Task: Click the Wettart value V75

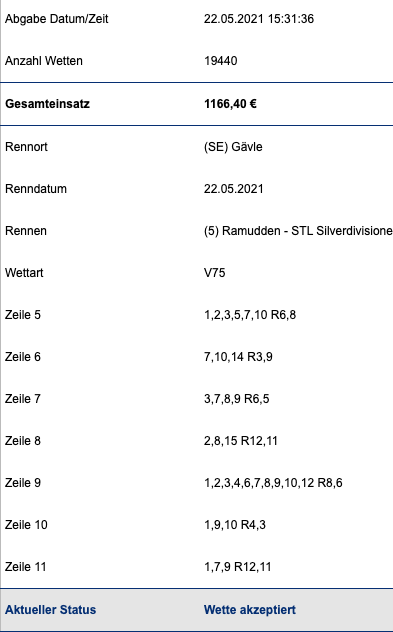Action: (214, 273)
